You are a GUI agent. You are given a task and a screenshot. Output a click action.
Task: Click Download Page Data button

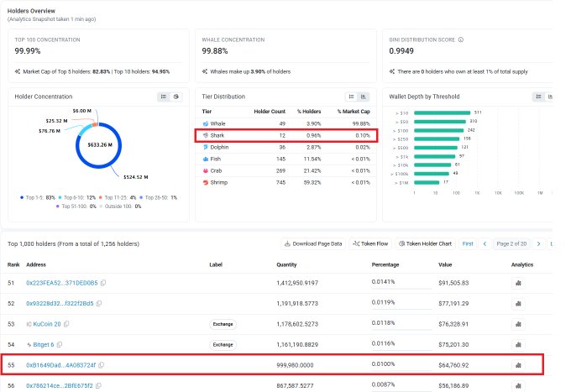click(x=313, y=244)
